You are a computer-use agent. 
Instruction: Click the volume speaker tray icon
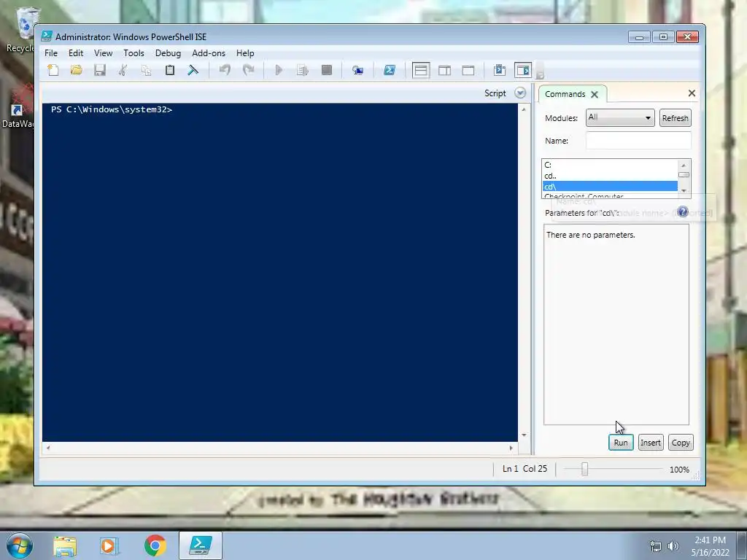tap(673, 546)
